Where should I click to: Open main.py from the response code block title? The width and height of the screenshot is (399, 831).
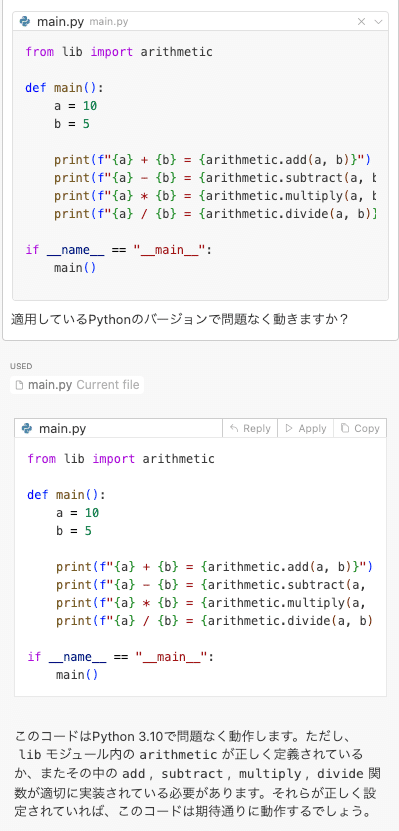(x=63, y=428)
